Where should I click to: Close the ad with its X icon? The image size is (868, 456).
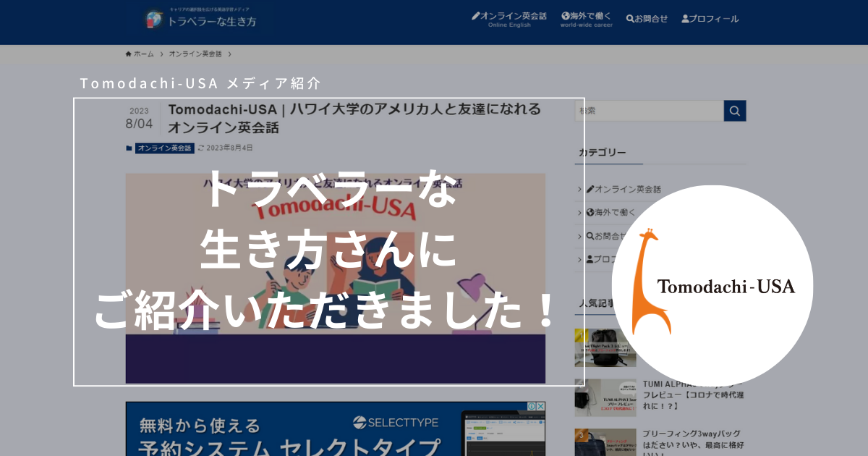point(540,407)
